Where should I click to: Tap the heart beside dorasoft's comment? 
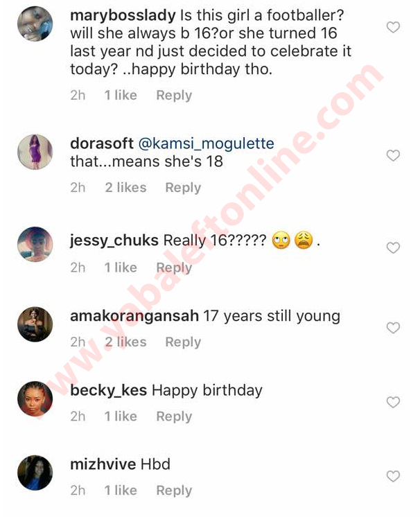pos(392,155)
